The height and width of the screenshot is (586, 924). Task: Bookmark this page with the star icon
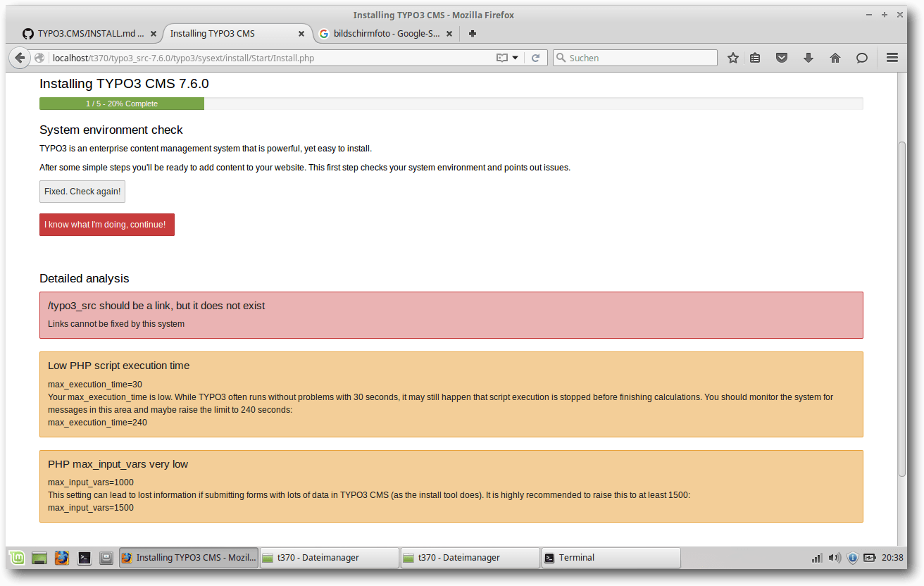(733, 58)
